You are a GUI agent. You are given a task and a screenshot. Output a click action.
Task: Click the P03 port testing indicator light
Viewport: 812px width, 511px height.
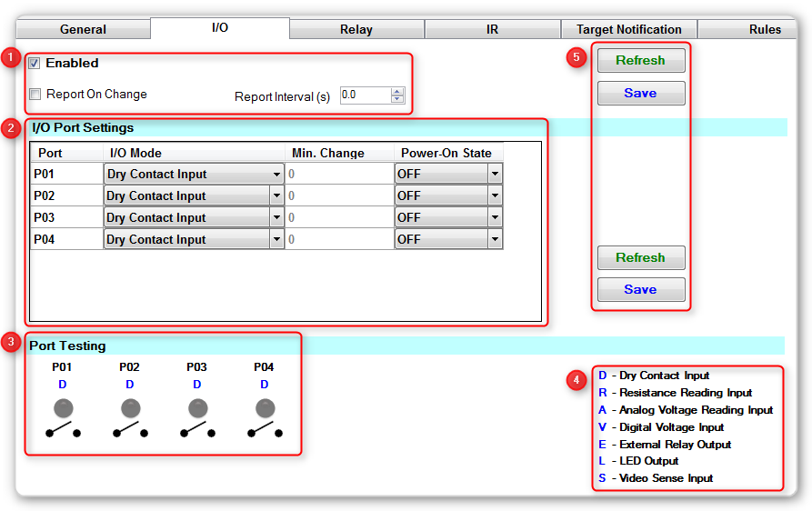coord(196,408)
